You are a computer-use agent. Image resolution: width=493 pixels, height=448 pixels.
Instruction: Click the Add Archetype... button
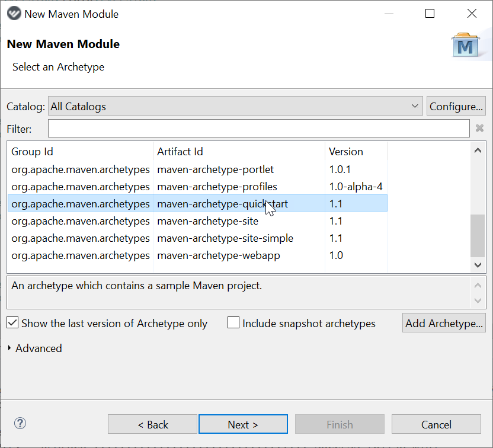[x=444, y=323]
